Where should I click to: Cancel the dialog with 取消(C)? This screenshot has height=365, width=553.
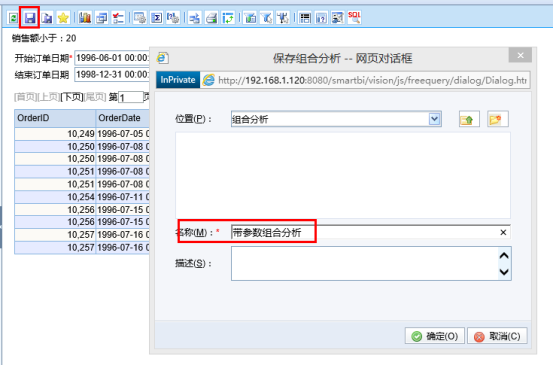pyautogui.click(x=497, y=336)
